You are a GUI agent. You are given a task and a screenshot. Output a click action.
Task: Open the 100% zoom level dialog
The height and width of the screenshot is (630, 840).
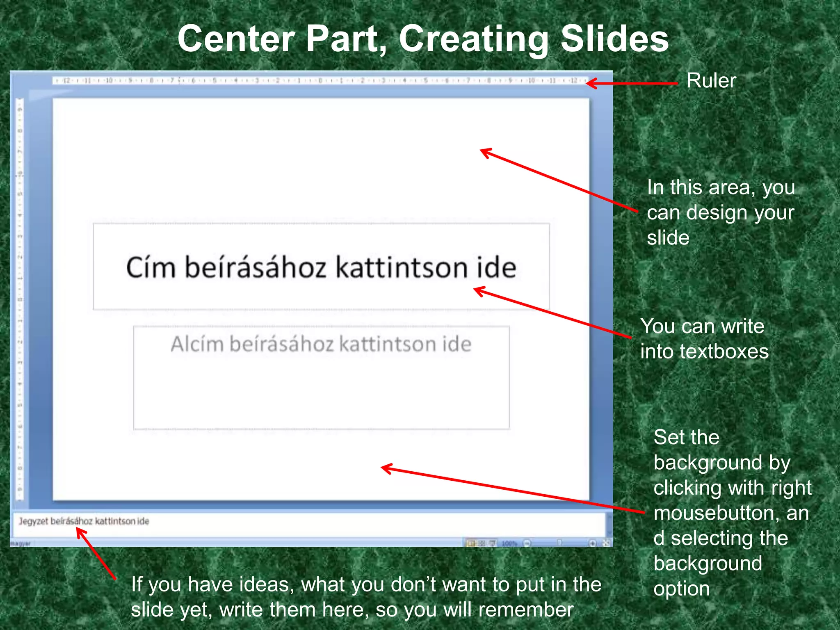(509, 543)
